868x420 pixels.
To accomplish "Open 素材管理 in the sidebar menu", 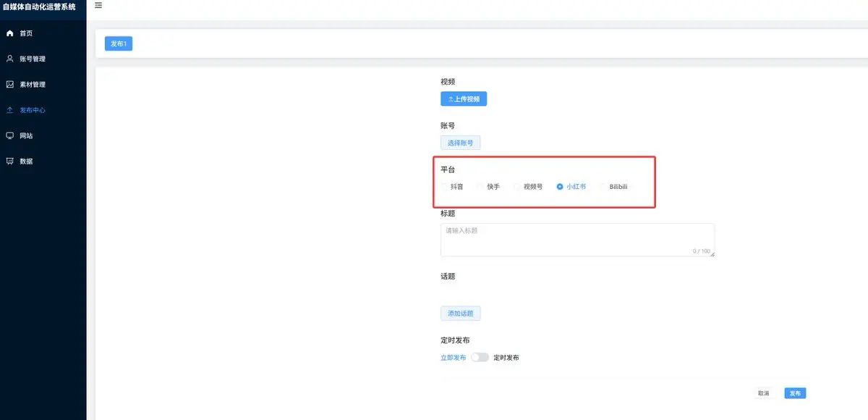I will pos(43,84).
